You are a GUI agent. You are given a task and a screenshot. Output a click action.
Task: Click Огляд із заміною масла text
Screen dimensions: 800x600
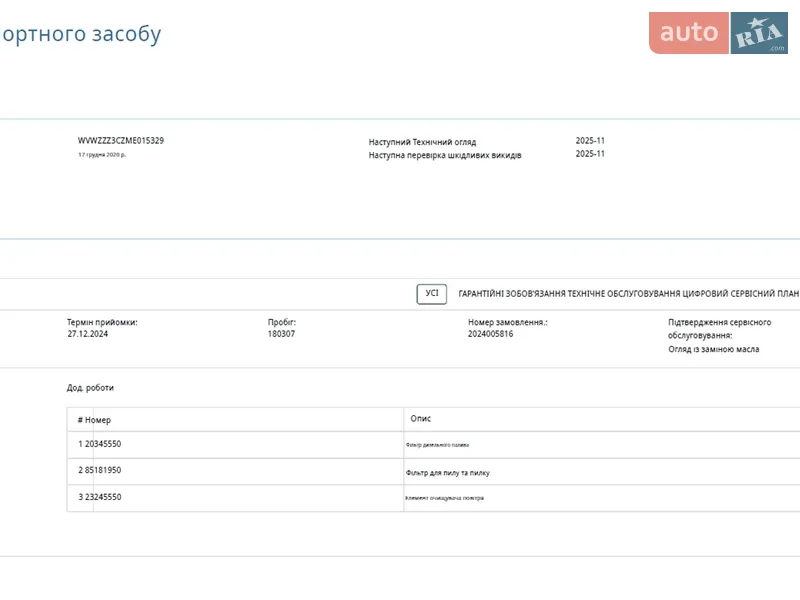pos(713,349)
